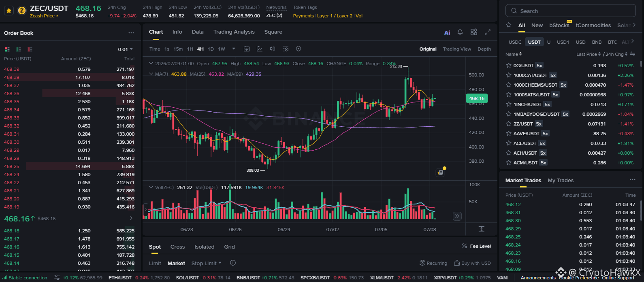Select the 1D time interval
The width and height of the screenshot is (644, 283).
pyautogui.click(x=211, y=49)
